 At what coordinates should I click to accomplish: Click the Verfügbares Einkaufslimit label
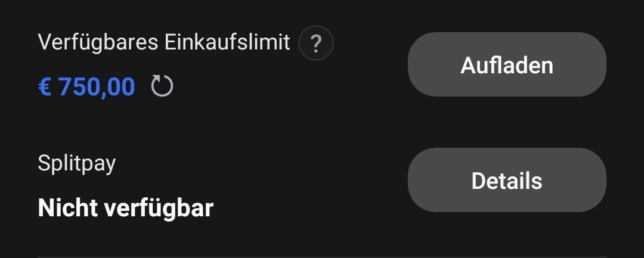point(164,42)
